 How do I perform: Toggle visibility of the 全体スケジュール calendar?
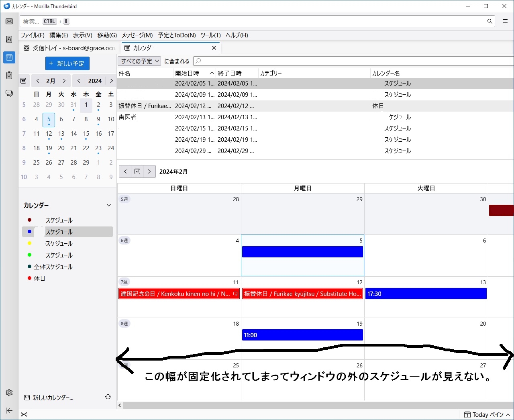pyautogui.click(x=29, y=267)
